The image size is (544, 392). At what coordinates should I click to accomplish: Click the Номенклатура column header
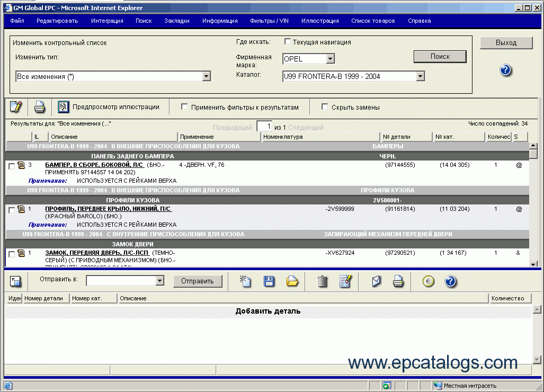coord(320,137)
